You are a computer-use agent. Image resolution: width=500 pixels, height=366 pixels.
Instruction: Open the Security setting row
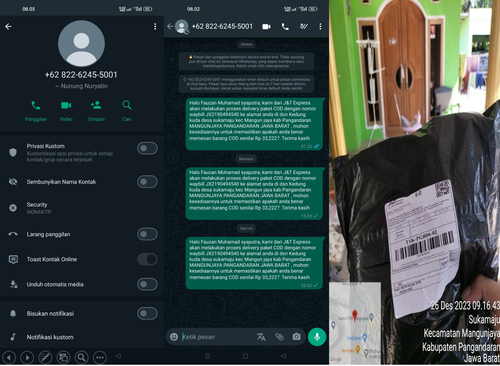pos(82,208)
